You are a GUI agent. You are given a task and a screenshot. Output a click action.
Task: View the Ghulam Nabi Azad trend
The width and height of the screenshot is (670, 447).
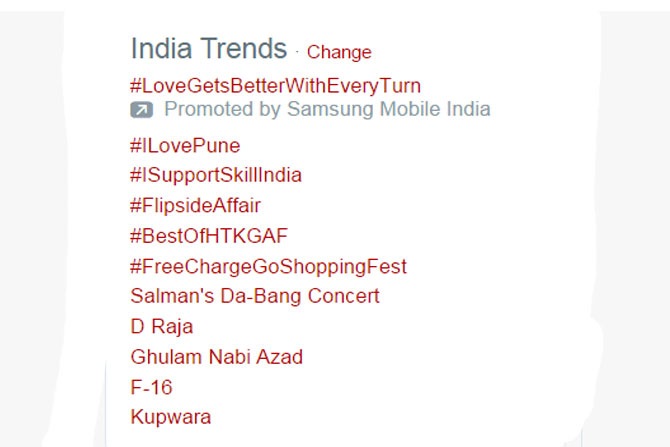pos(216,356)
